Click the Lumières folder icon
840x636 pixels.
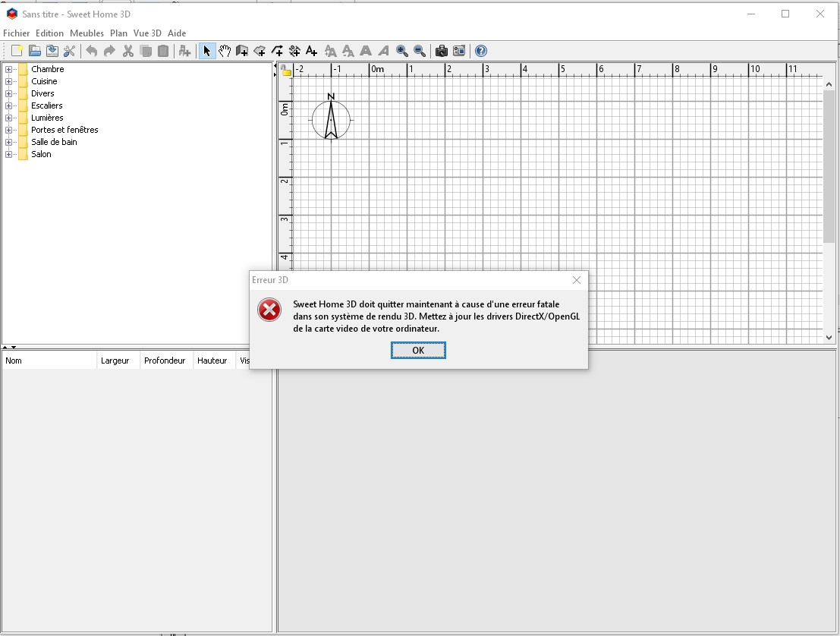[23, 118]
